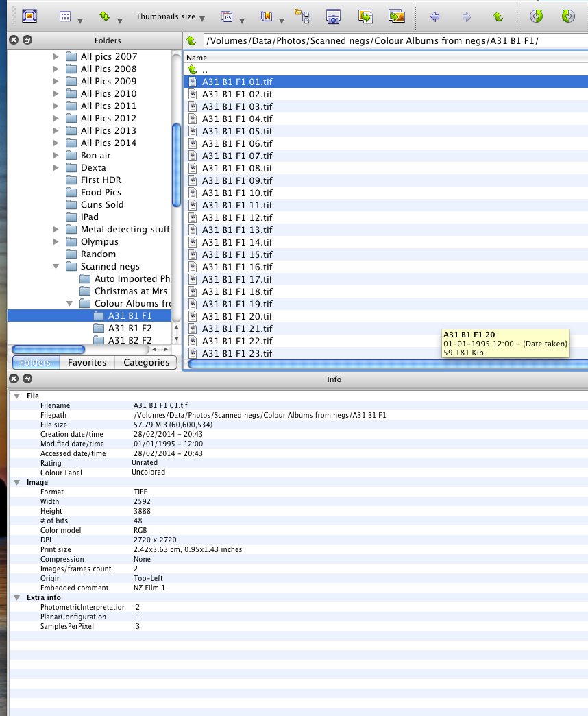Click the Embedded comment value NZ Film 1

pos(149,588)
